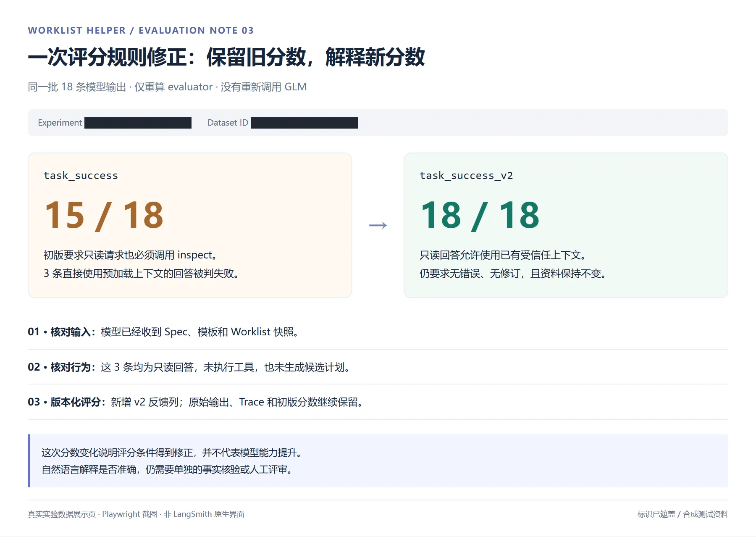Viewport: 756px width, 537px height.
Task: Click the step '03 • 版本化评分' row
Action: pos(378,402)
